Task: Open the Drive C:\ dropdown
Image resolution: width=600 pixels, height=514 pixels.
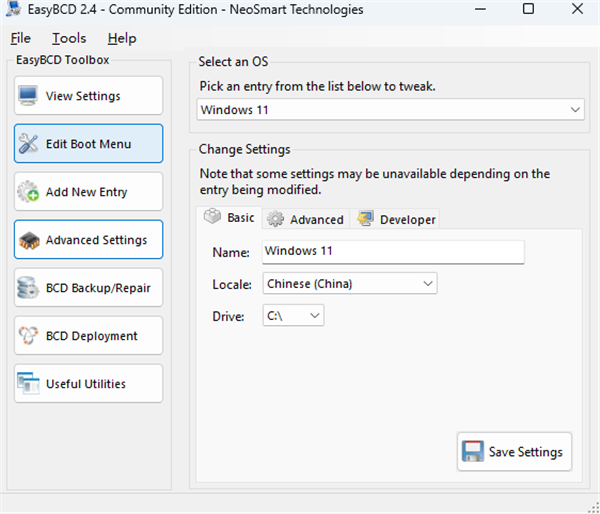Action: pyautogui.click(x=293, y=316)
